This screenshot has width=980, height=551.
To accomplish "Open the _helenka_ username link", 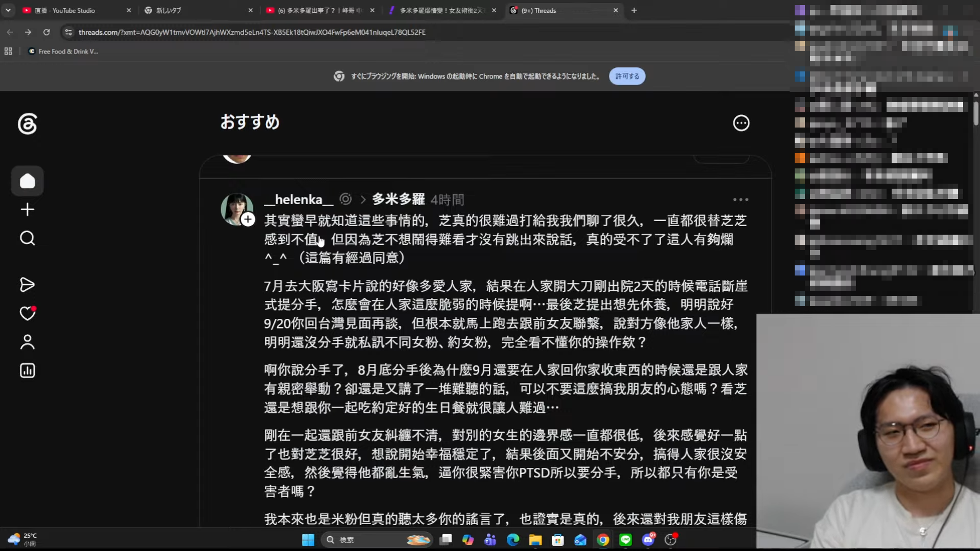I will coord(299,199).
